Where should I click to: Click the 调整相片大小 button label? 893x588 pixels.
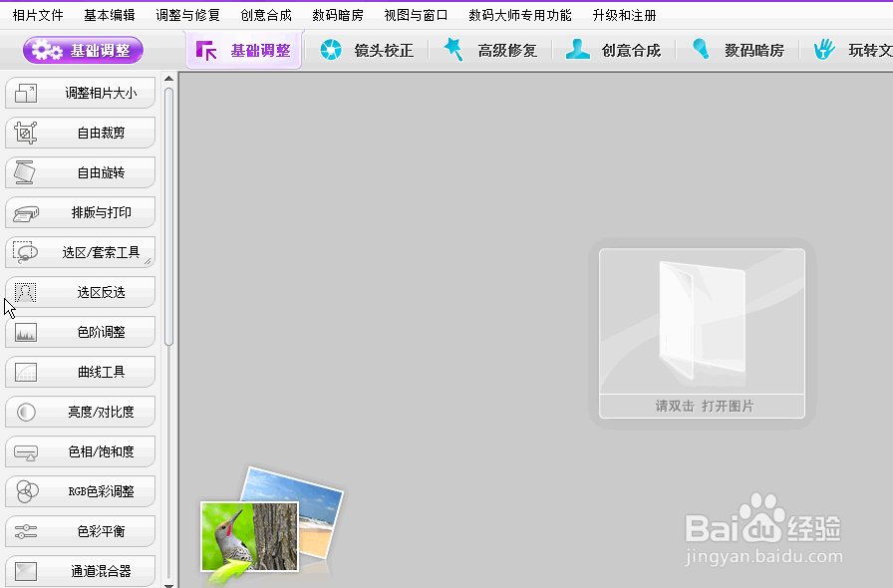point(101,93)
